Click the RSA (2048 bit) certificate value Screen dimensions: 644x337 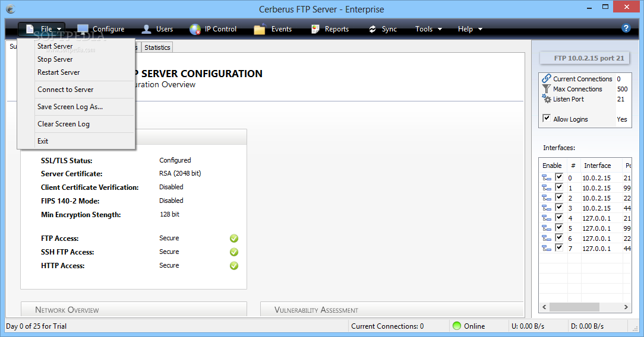coord(180,173)
